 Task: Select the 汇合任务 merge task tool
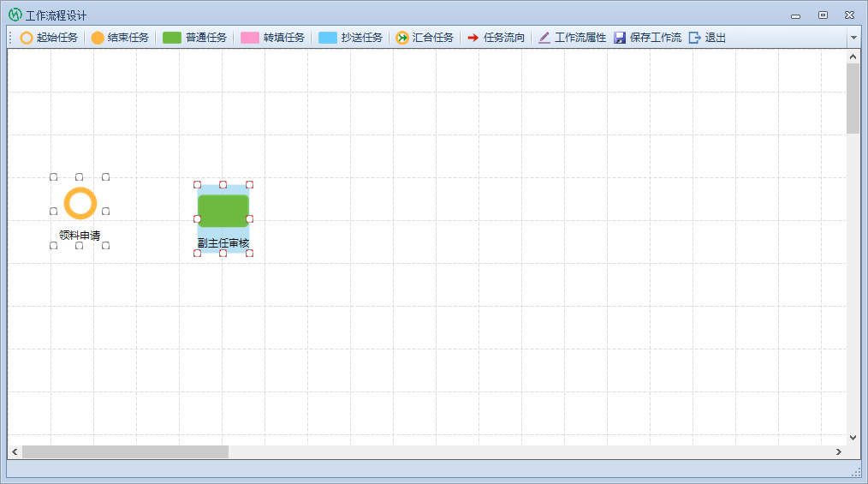pyautogui.click(x=425, y=38)
